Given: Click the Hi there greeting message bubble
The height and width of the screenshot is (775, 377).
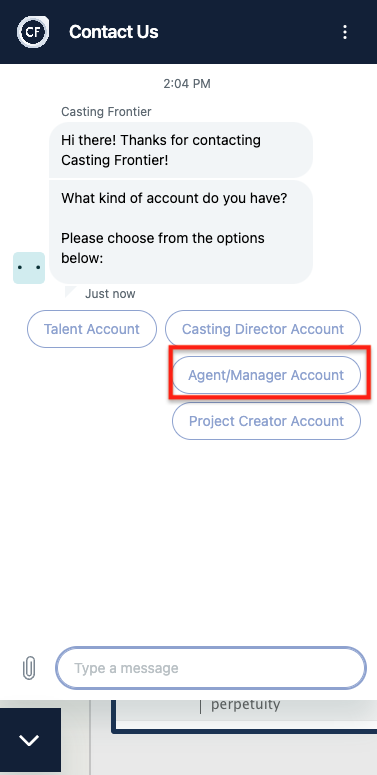Looking at the screenshot, I should click(181, 150).
